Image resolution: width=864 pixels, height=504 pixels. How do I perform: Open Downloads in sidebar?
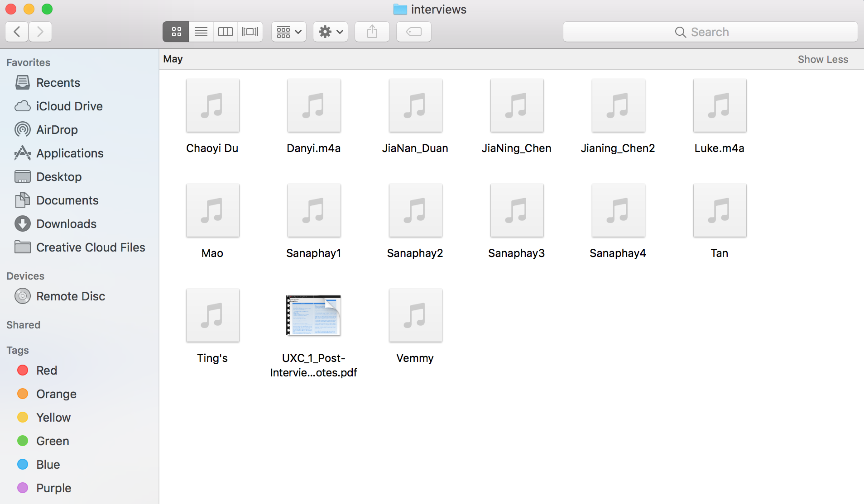pyautogui.click(x=79, y=224)
